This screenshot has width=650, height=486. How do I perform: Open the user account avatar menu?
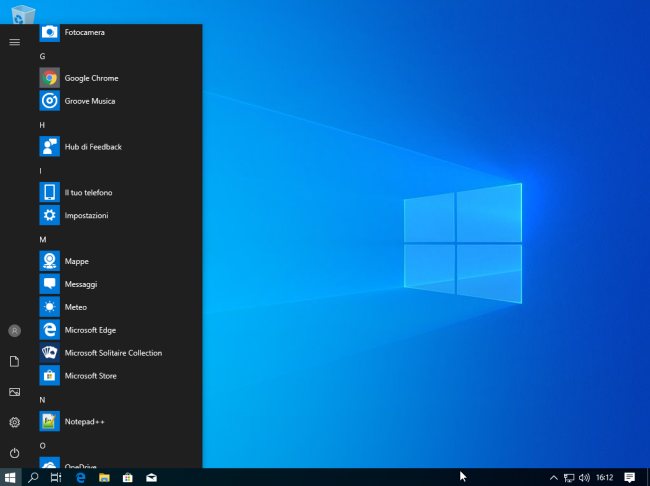(14, 331)
